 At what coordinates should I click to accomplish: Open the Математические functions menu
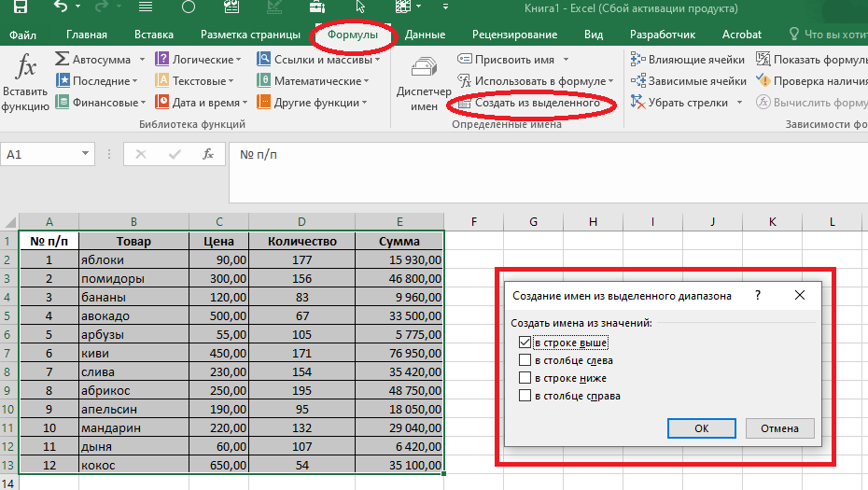[x=313, y=81]
